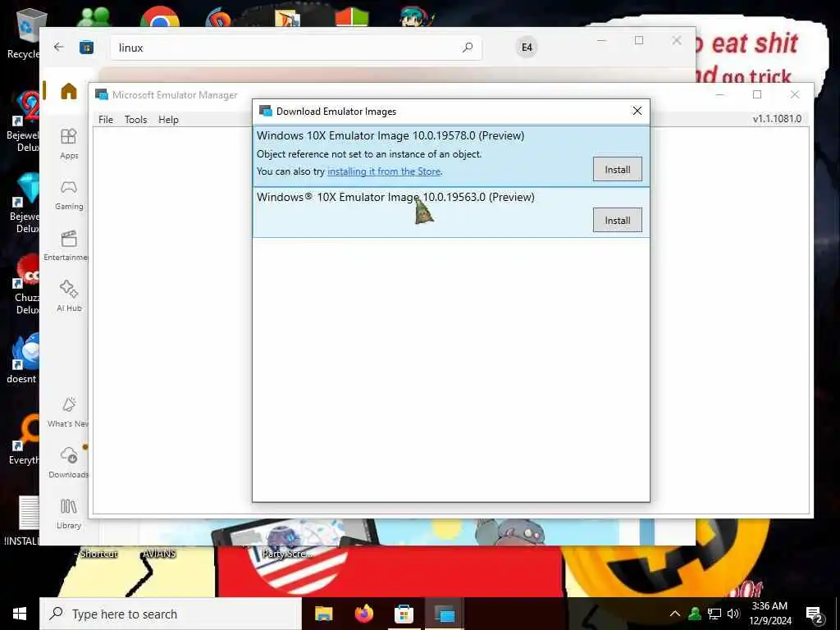The height and width of the screenshot is (630, 840).
Task: Open the File menu in Emulator Manager
Action: click(106, 120)
